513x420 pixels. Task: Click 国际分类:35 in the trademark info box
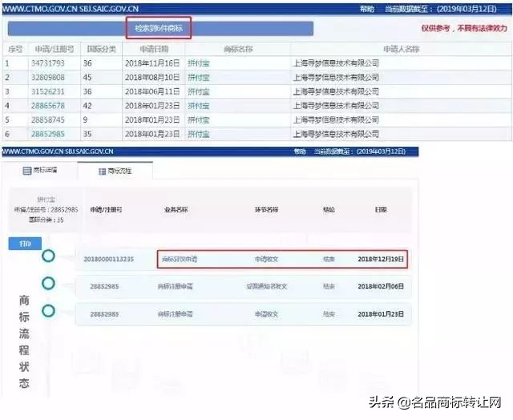pos(46,220)
